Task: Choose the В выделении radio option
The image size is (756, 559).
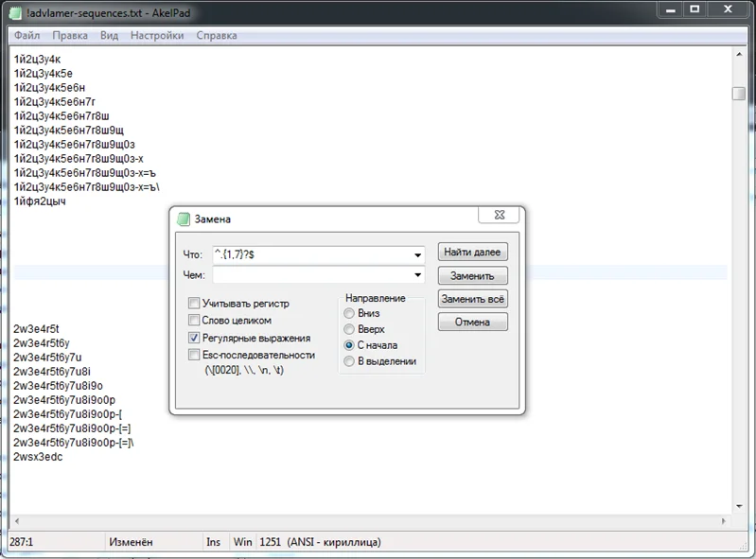Action: [x=350, y=361]
